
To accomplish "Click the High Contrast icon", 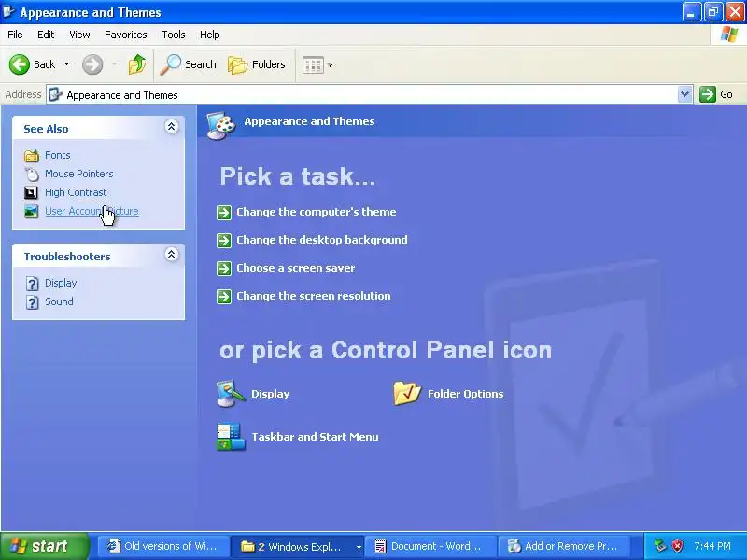I will pyautogui.click(x=31, y=192).
